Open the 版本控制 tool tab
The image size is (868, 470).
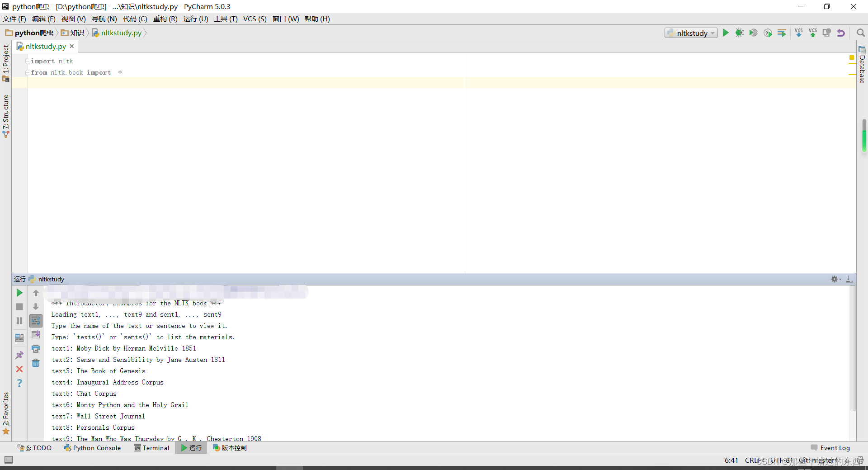[230, 448]
